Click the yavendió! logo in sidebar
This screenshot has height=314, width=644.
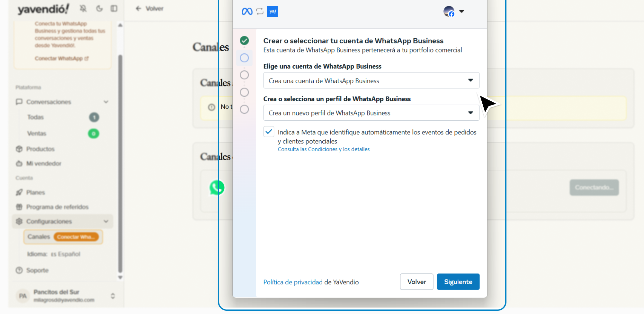pyautogui.click(x=43, y=9)
